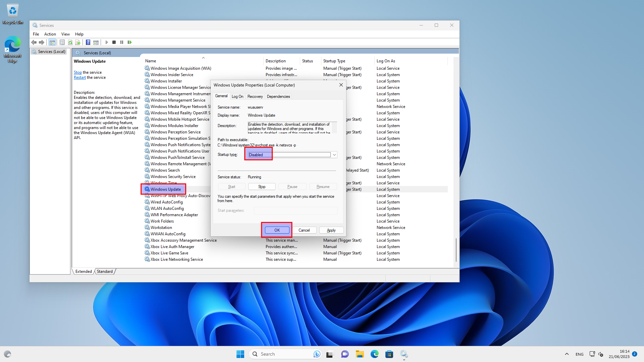Select Services (Local) in console tree
The image size is (644, 362).
[49, 52]
